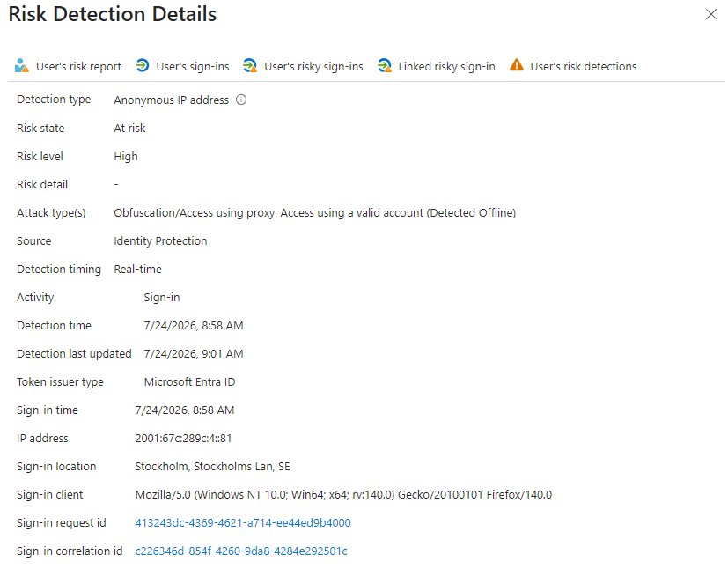728x569 pixels.
Task: Click the 'IP address' label
Action: (42, 439)
